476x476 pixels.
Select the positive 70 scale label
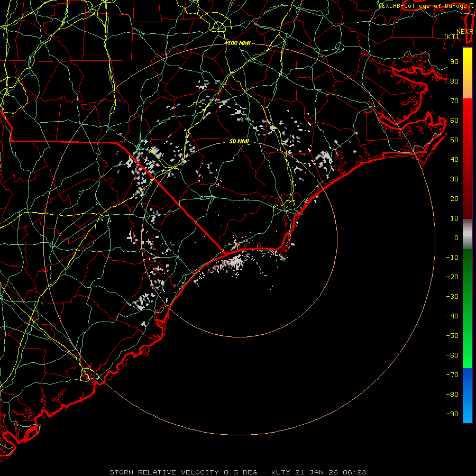pos(454,101)
